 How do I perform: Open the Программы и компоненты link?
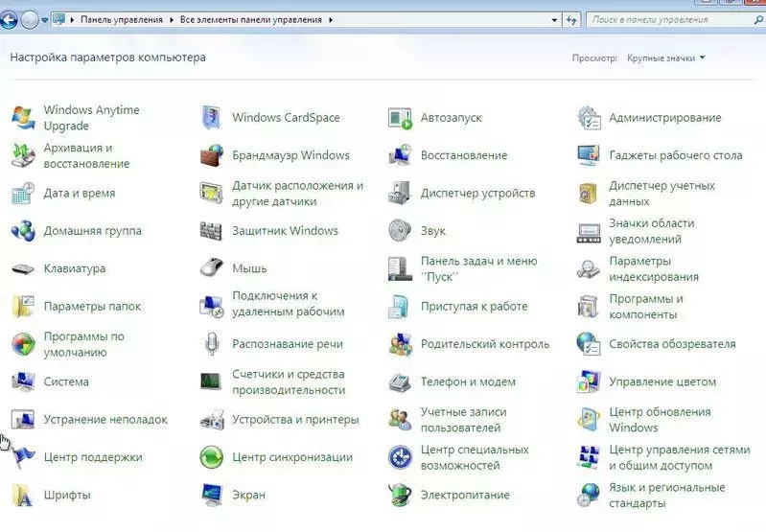[x=646, y=307]
